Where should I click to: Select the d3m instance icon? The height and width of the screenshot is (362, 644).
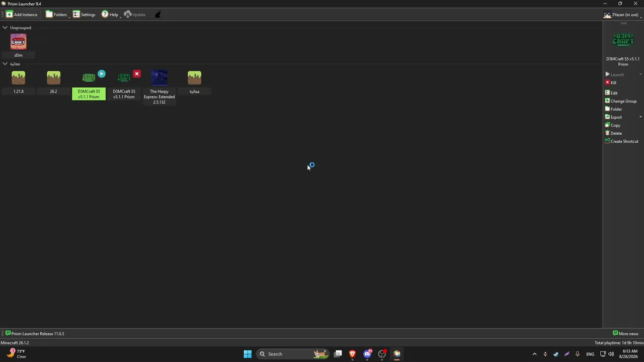pos(19,42)
